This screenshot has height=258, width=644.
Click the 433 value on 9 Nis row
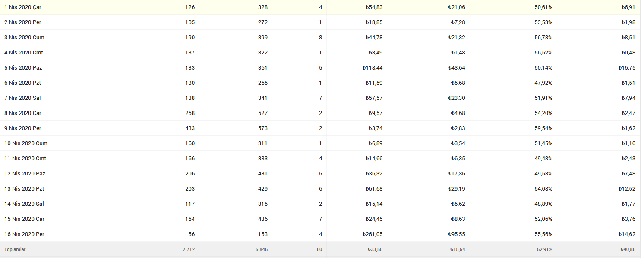[x=190, y=128]
